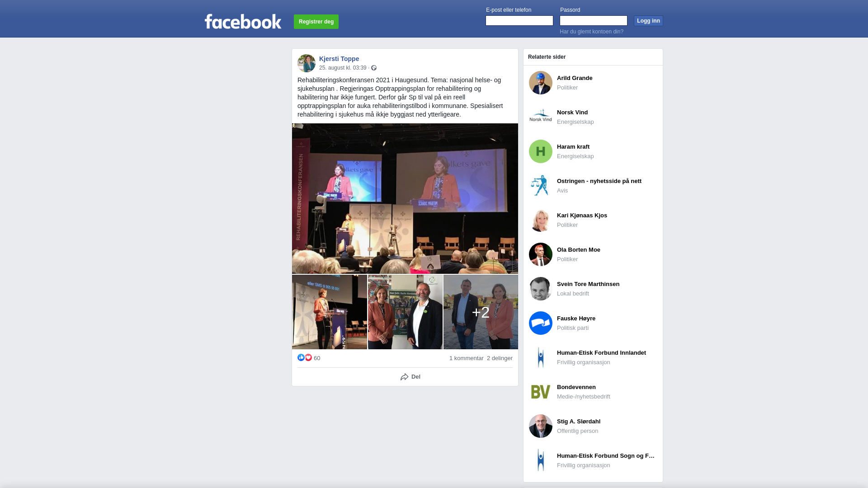Image resolution: width=868 pixels, height=488 pixels.
Task: Focus the Passord input field
Action: tap(594, 20)
